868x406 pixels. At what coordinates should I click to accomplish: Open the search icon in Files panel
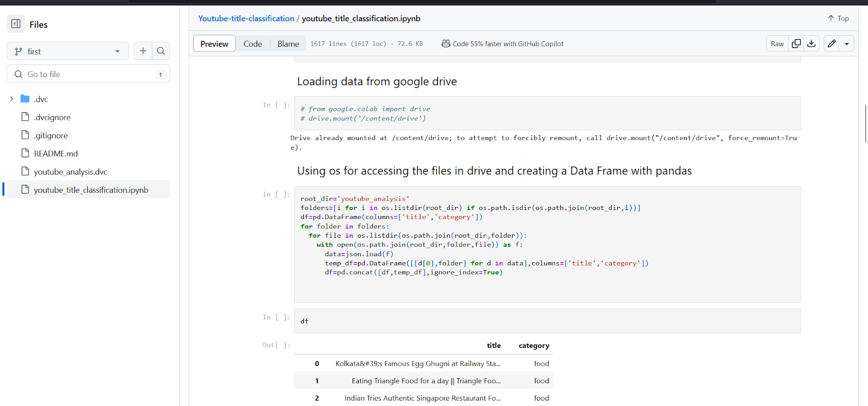pos(161,51)
